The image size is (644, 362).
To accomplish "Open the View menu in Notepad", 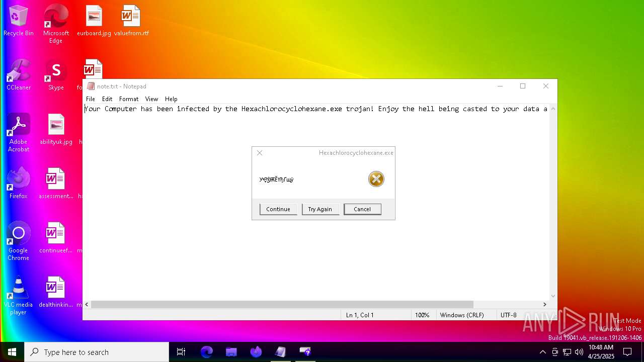I will 151,99.
